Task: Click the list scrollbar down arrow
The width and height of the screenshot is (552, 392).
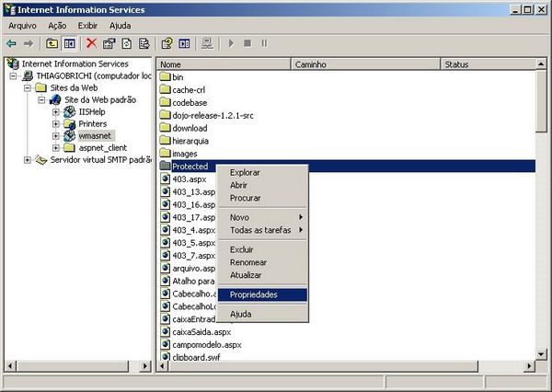Action: click(x=541, y=354)
